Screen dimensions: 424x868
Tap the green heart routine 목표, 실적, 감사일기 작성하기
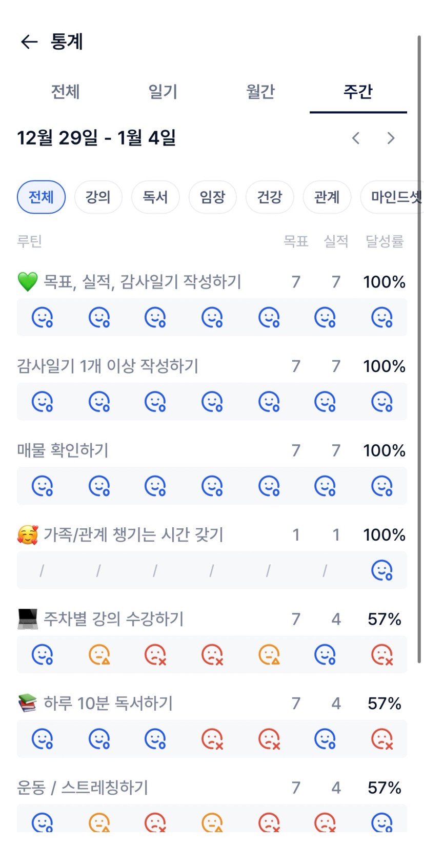click(x=142, y=282)
